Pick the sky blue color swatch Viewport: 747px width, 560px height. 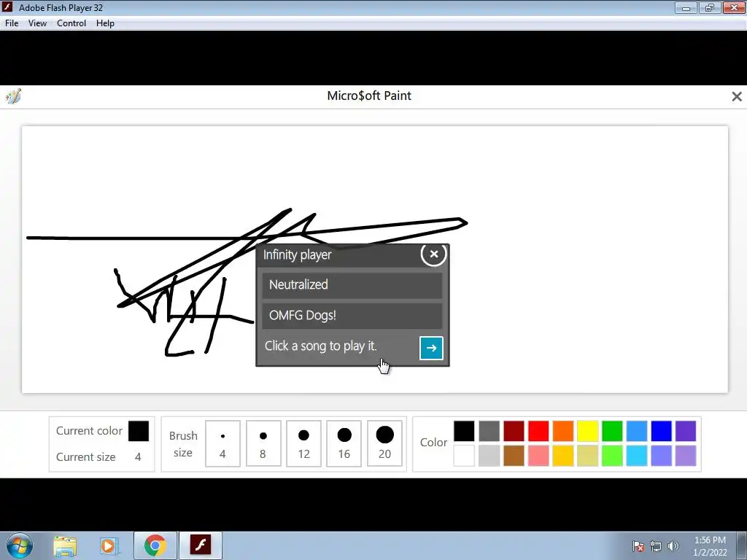[637, 431]
